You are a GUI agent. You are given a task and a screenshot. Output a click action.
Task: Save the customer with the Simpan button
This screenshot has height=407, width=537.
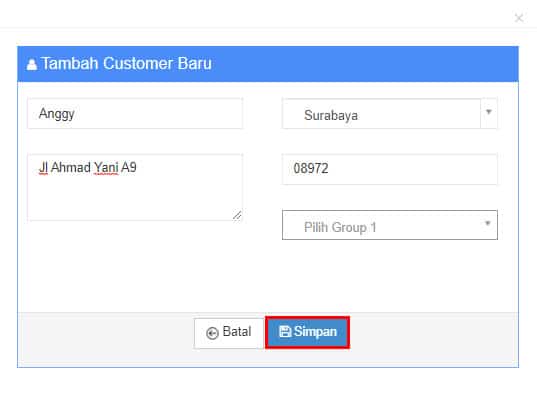pyautogui.click(x=308, y=332)
